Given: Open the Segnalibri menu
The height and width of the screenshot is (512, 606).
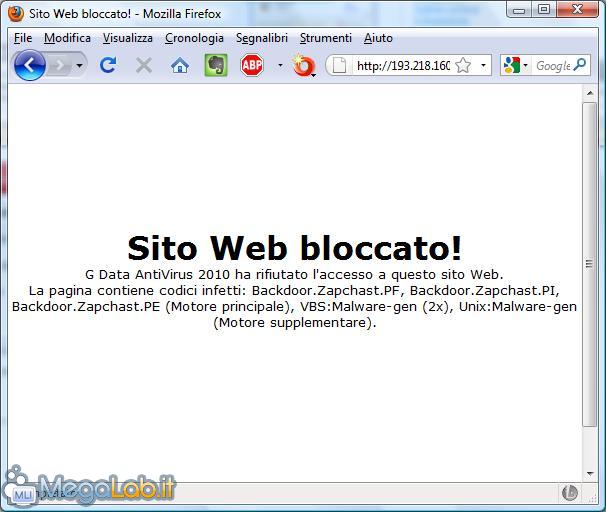Looking at the screenshot, I should 262,38.
